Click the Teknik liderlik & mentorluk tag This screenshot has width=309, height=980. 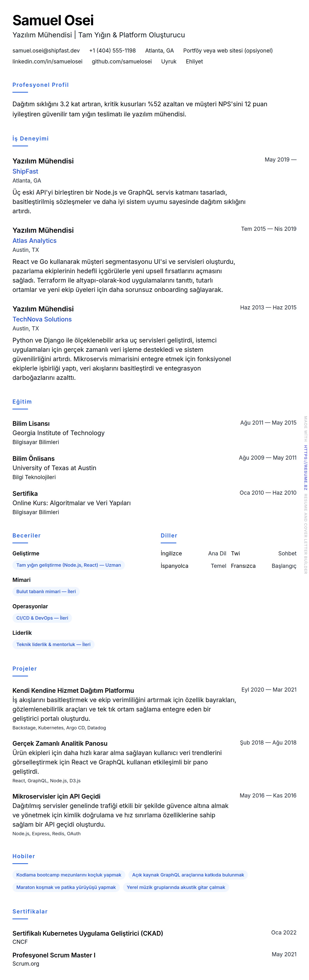[x=53, y=645]
